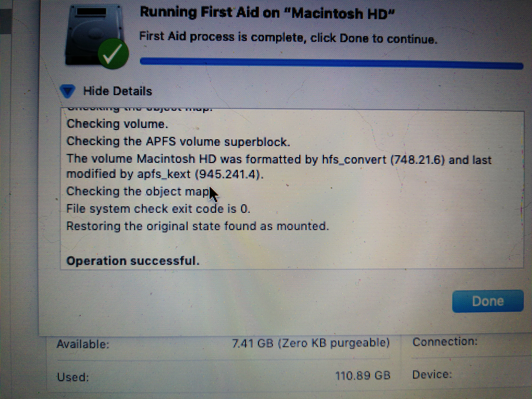Click the Hide Details text label
The image size is (532, 399).
pyautogui.click(x=118, y=91)
